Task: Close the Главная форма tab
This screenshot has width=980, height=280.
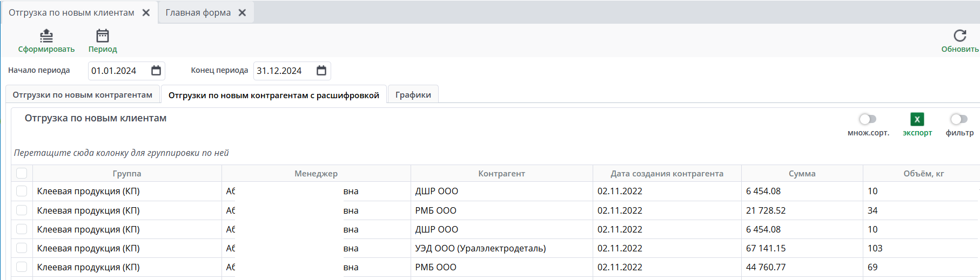Action: [243, 12]
